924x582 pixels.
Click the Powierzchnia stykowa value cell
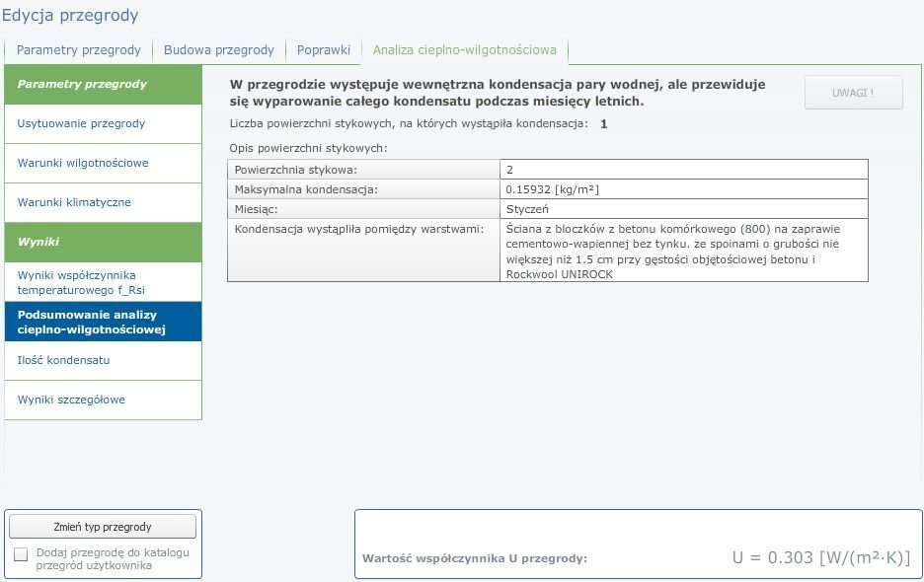click(683, 170)
